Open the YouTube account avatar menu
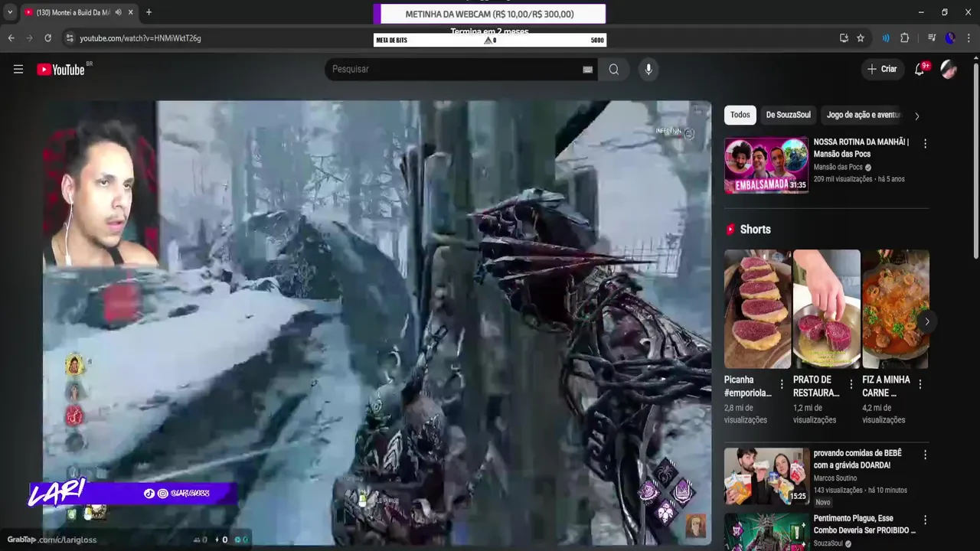This screenshot has width=980, height=551. tap(949, 70)
